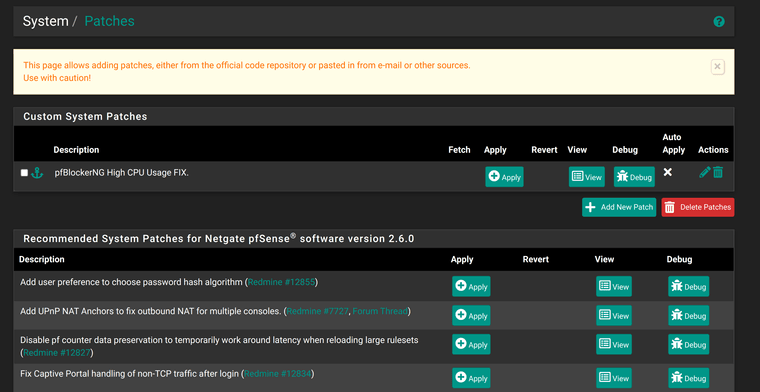Debug the password hash algorithm patch

(688, 286)
